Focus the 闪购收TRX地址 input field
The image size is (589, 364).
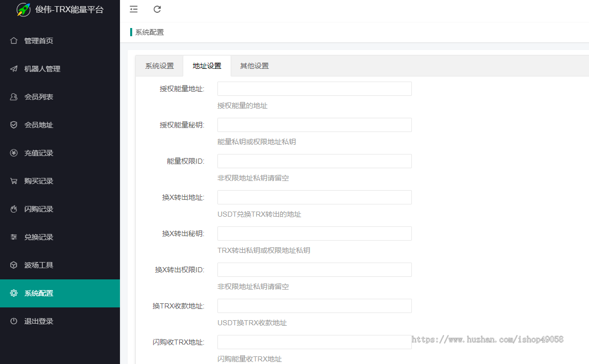coord(314,342)
